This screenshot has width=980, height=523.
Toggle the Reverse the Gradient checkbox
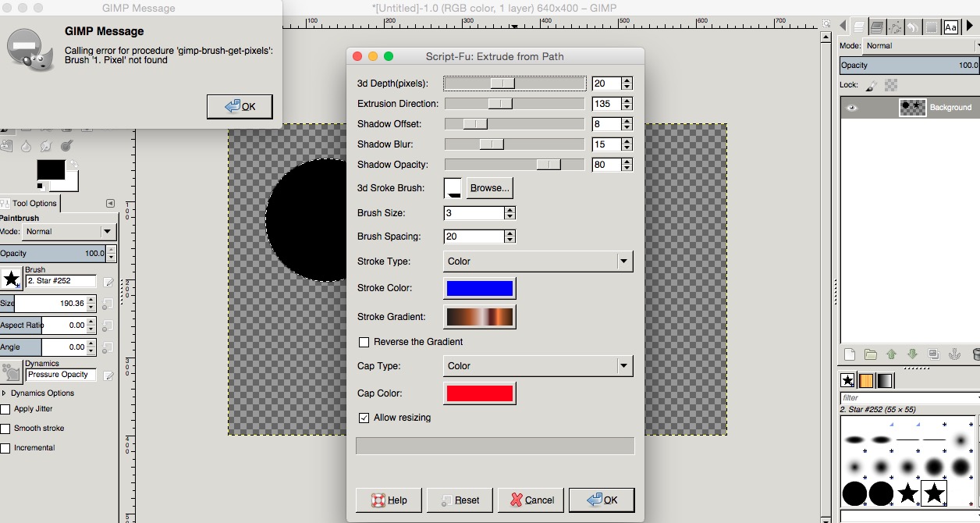(x=364, y=342)
